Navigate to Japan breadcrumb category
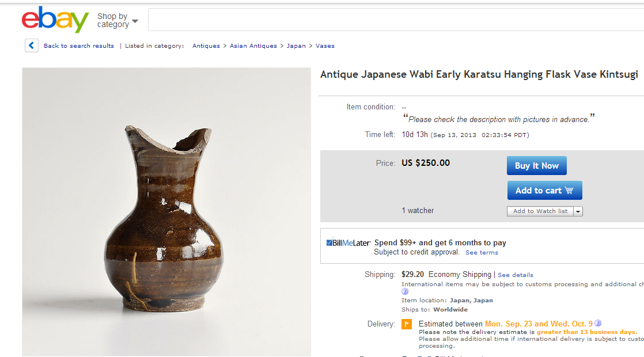This screenshot has height=357, width=644. [296, 46]
